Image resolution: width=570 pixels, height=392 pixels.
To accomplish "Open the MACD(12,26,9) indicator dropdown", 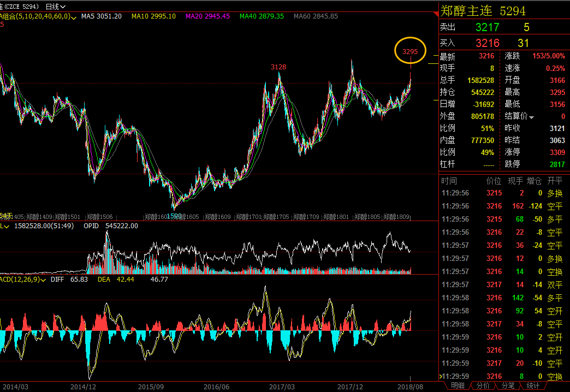I will click(43, 280).
